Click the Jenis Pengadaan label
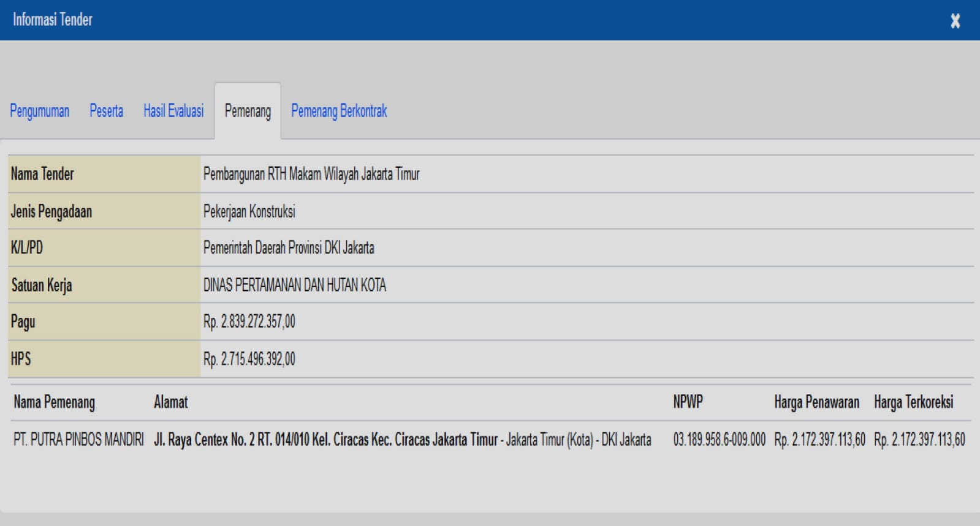This screenshot has width=980, height=526. (x=51, y=211)
